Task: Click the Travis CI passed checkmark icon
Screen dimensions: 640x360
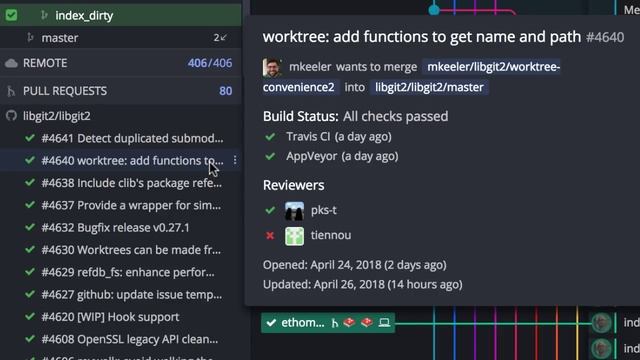Action: coord(270,137)
